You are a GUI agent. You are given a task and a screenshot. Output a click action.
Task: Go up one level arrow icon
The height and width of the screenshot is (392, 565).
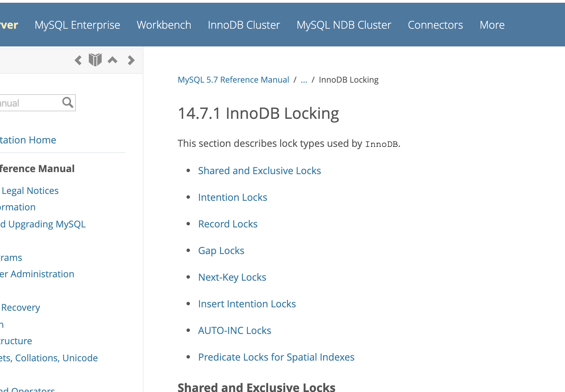coord(112,60)
